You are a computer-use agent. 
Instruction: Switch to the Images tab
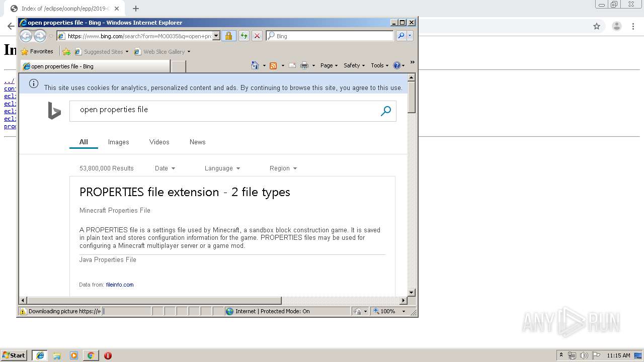119,142
